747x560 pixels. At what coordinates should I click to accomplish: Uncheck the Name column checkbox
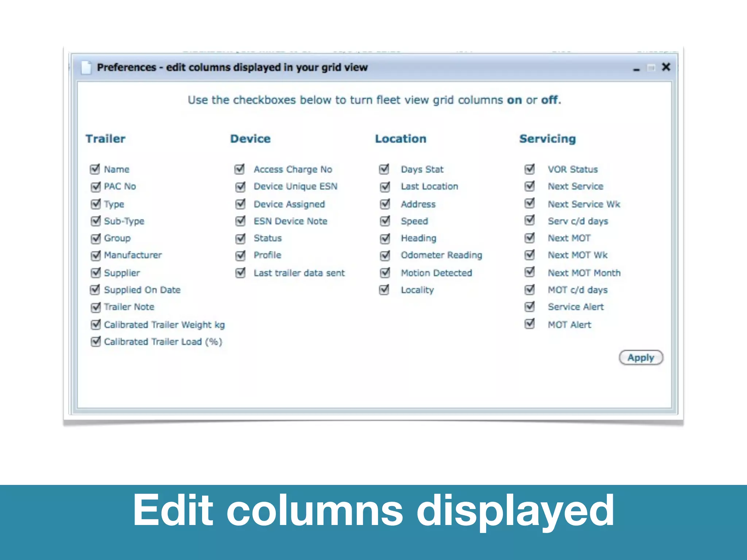95,169
